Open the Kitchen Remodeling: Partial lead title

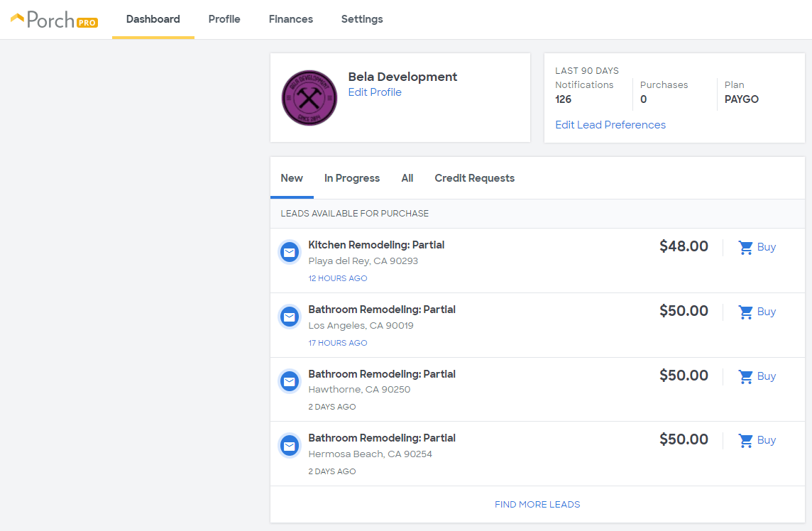(376, 245)
